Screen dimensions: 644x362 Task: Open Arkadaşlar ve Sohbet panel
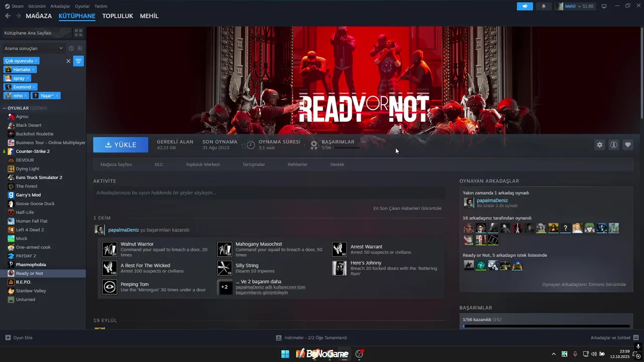pyautogui.click(x=615, y=338)
